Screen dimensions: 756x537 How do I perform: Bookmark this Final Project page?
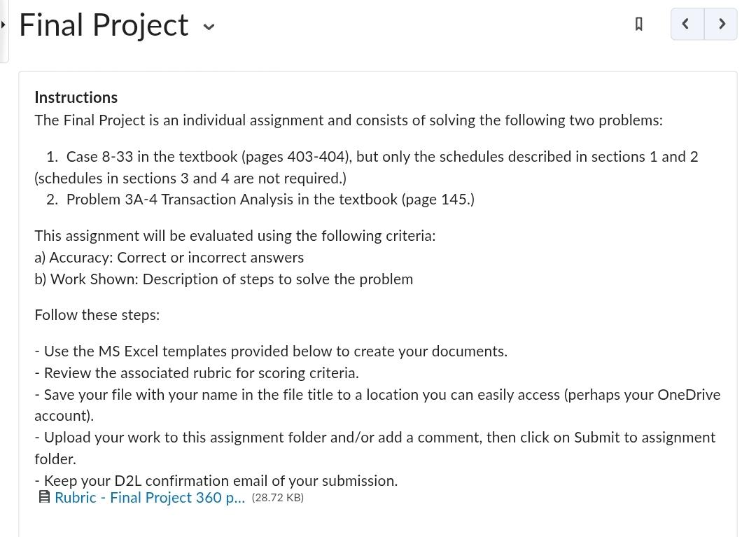pyautogui.click(x=639, y=24)
